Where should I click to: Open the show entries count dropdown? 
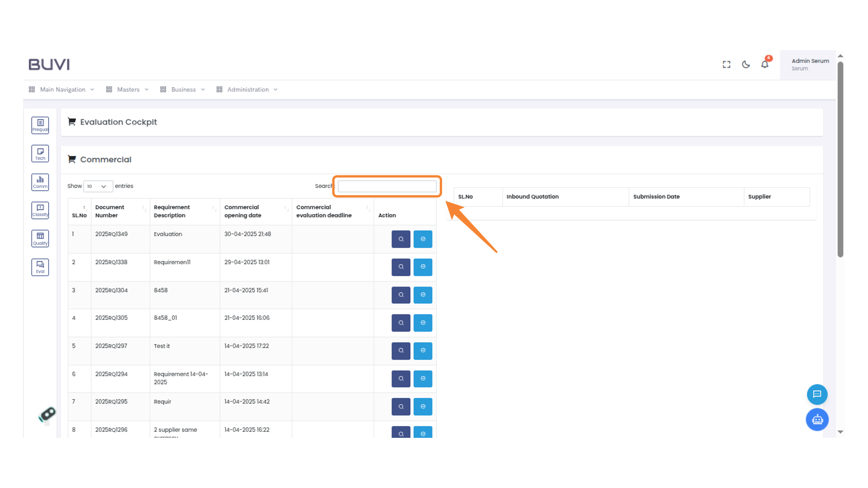coord(98,186)
